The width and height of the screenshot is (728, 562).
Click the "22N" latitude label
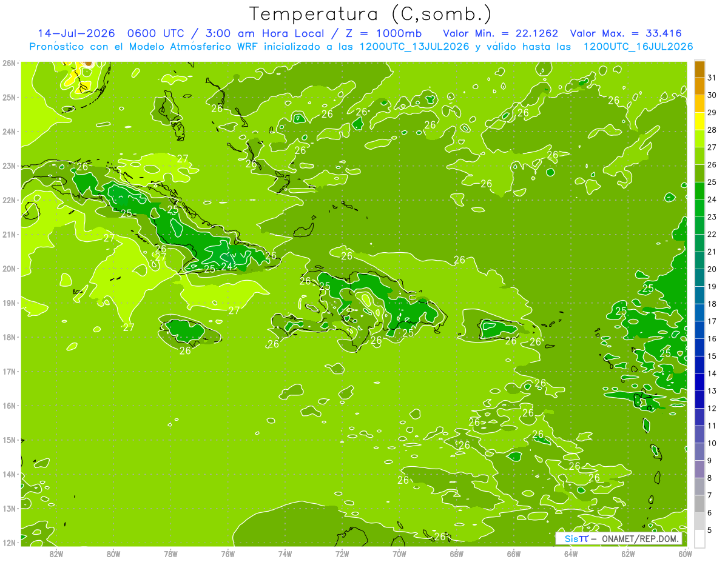click(x=10, y=200)
